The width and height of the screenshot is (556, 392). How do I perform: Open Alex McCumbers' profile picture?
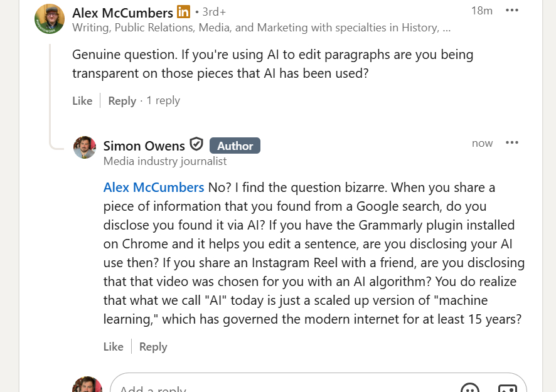coord(50,19)
